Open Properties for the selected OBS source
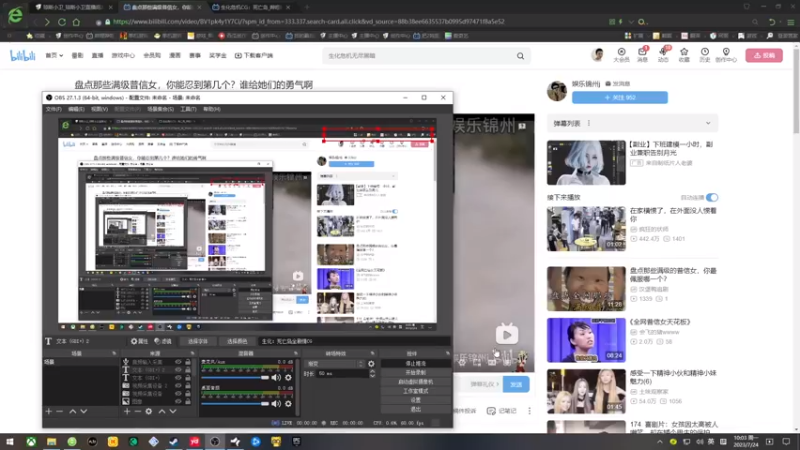Viewport: 800px width, 450px height. pos(139,341)
